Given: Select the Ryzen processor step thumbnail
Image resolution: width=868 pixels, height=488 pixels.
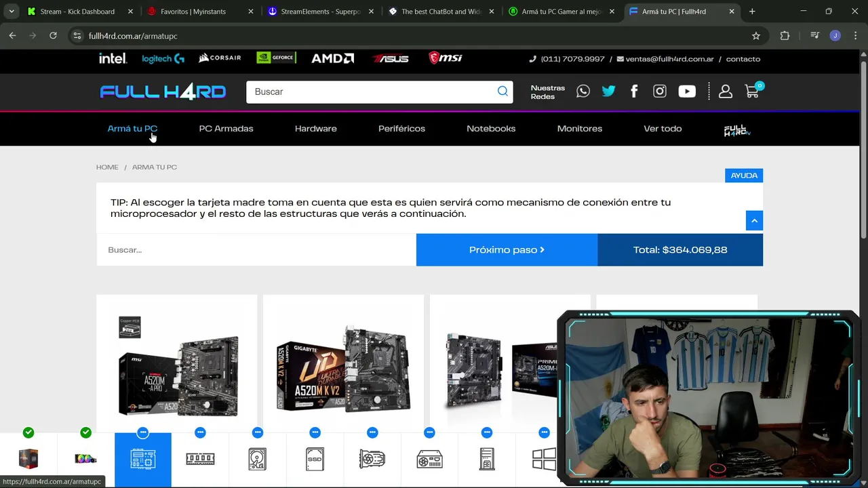Looking at the screenshot, I should pyautogui.click(x=28, y=459).
